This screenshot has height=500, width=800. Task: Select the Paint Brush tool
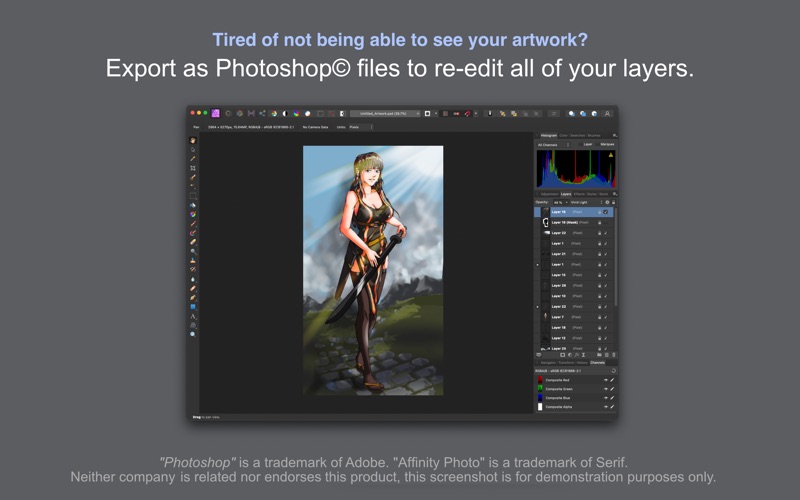(193, 223)
